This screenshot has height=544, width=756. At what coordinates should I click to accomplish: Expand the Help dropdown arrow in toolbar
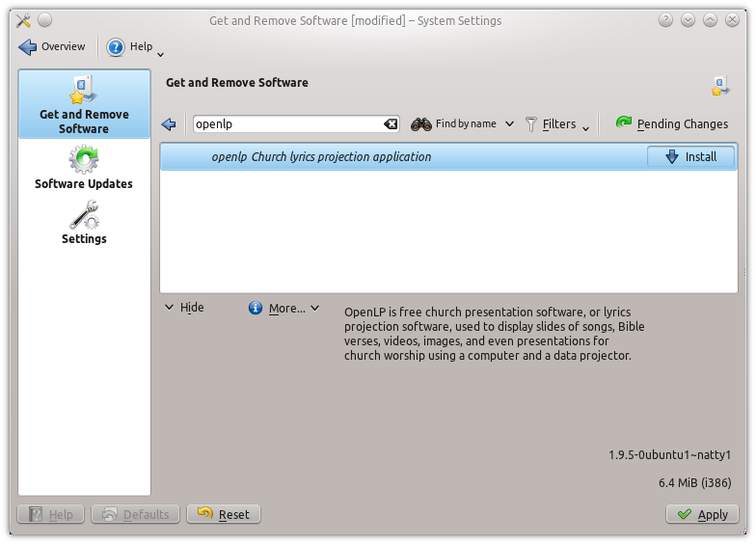(x=160, y=54)
